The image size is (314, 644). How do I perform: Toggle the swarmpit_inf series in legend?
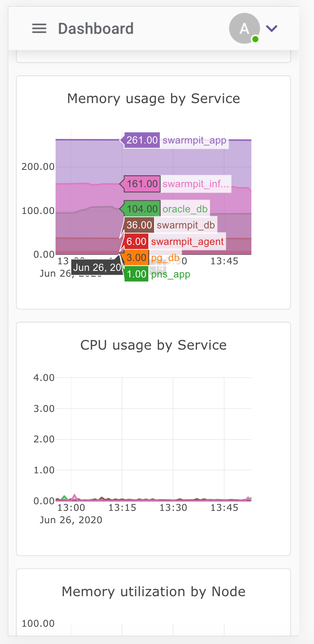[196, 184]
